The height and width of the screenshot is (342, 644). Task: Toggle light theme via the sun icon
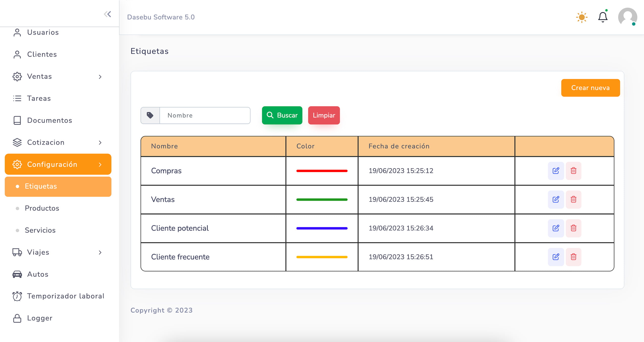click(x=582, y=17)
